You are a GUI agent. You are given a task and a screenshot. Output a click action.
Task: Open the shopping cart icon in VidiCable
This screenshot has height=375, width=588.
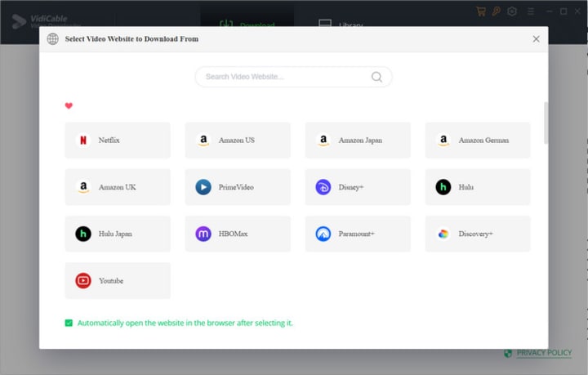click(481, 11)
